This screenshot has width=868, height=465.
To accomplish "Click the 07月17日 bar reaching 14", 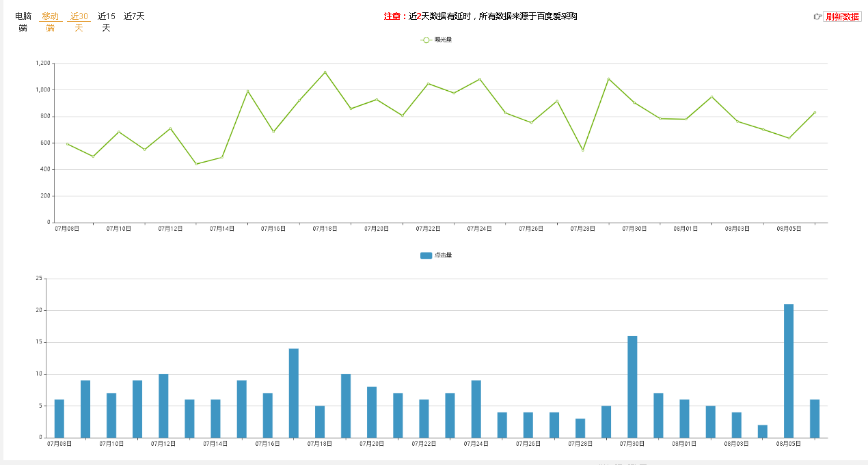I will pos(294,393).
